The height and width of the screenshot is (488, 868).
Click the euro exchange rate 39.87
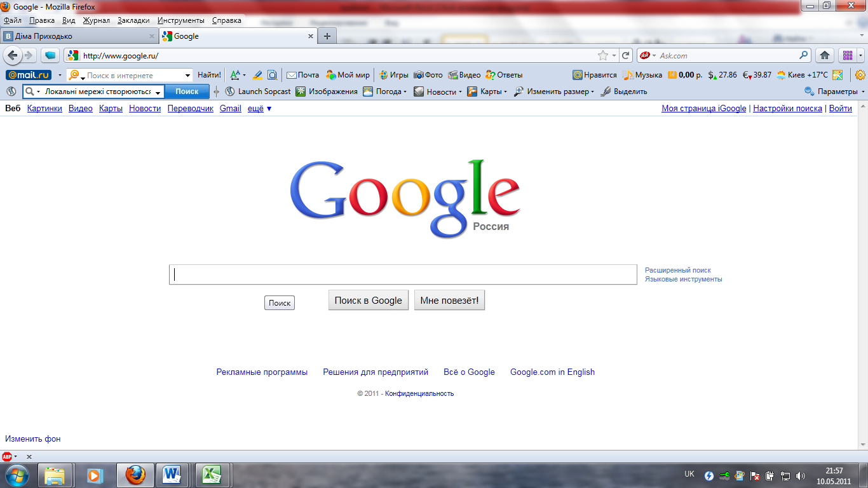757,75
